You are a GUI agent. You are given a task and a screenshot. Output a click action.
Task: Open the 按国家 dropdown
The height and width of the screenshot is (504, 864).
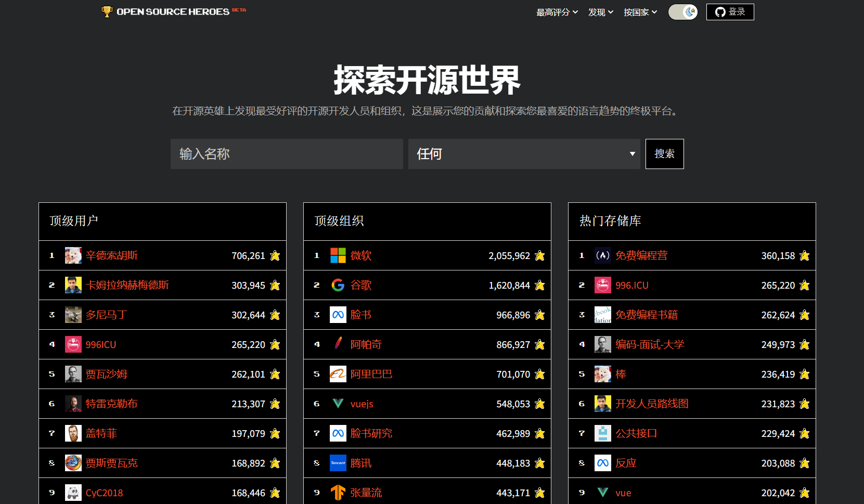click(x=640, y=12)
